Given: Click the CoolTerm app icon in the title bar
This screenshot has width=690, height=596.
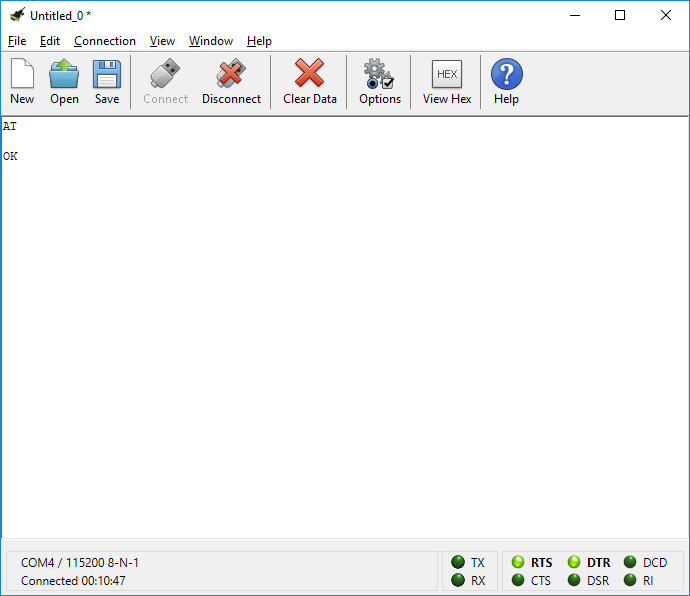Looking at the screenshot, I should click(x=17, y=15).
